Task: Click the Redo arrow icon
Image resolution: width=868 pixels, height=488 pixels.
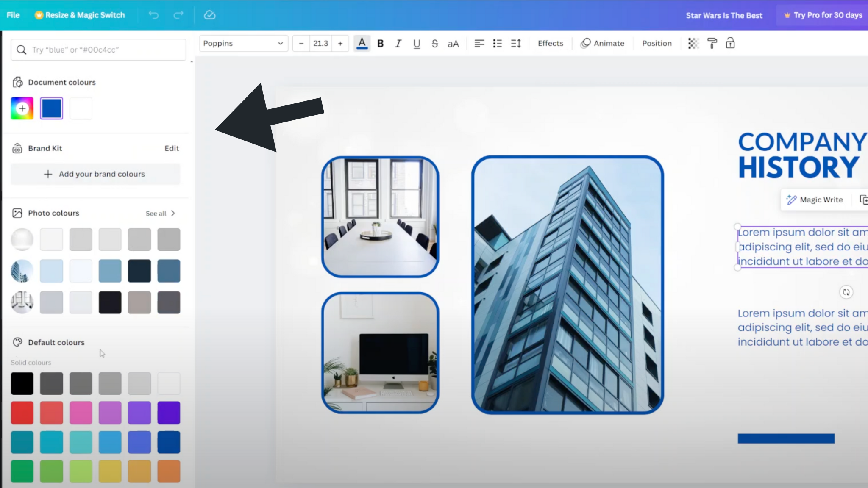Action: tap(178, 15)
